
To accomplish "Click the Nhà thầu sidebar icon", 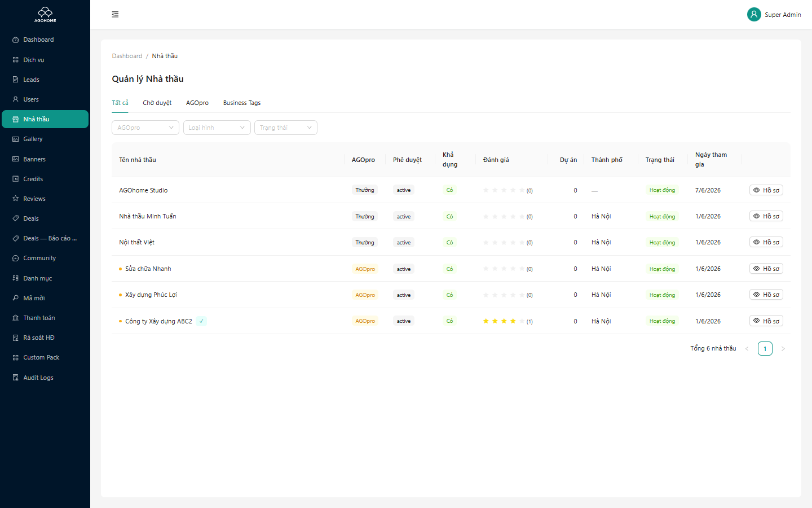I will click(16, 119).
